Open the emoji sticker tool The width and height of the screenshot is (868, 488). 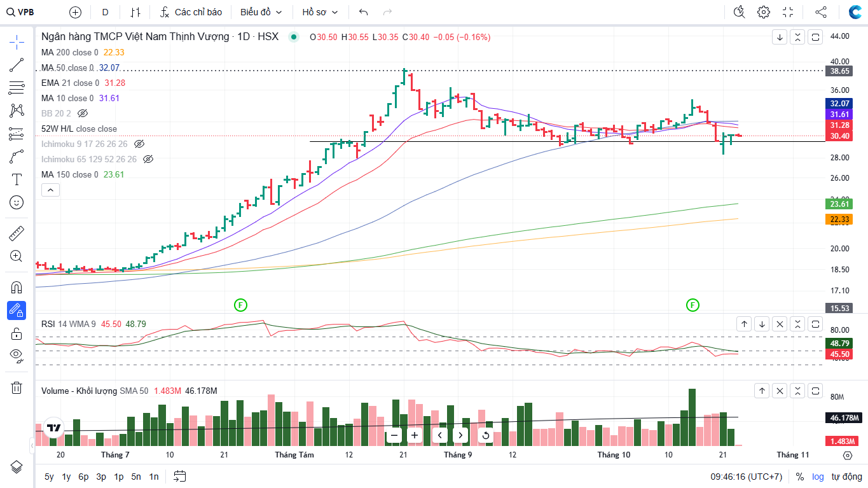[x=17, y=202]
